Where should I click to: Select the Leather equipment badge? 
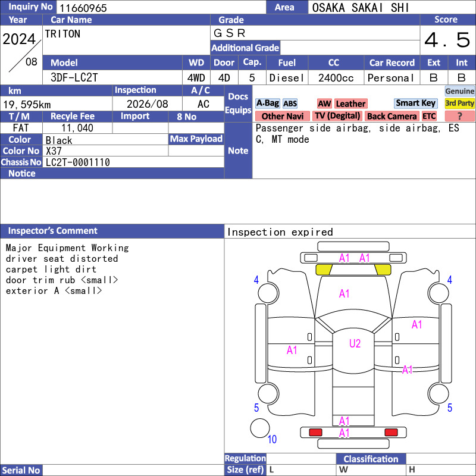pyautogui.click(x=350, y=104)
